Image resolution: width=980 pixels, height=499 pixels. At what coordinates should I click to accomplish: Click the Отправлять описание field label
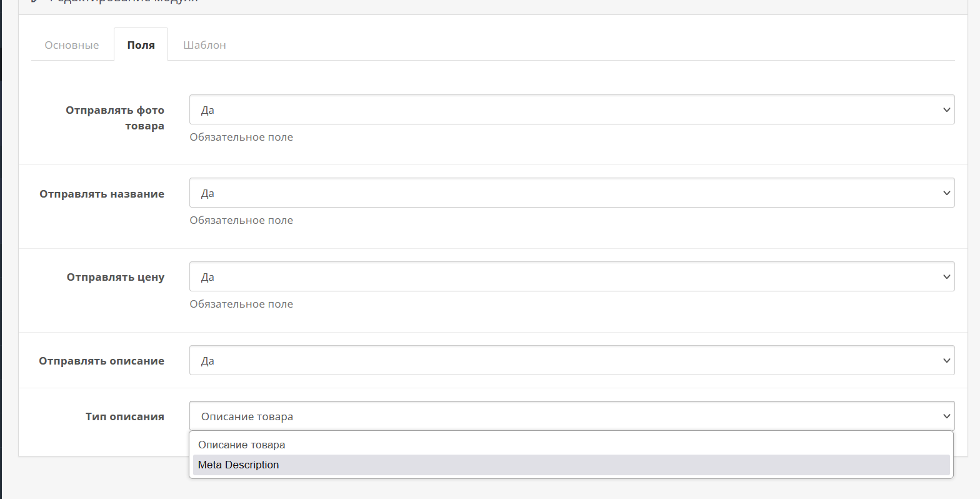(x=102, y=361)
